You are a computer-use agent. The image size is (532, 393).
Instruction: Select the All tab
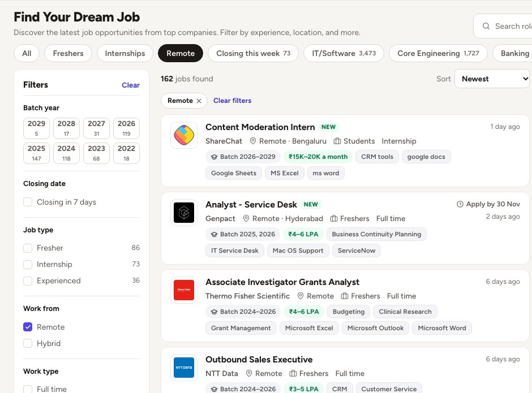27,53
